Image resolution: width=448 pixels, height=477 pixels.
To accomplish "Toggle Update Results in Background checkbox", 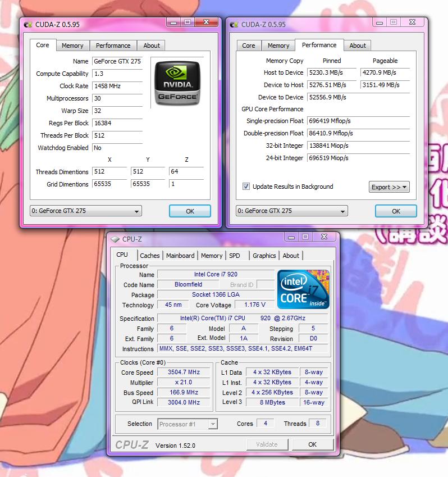I will [x=246, y=187].
